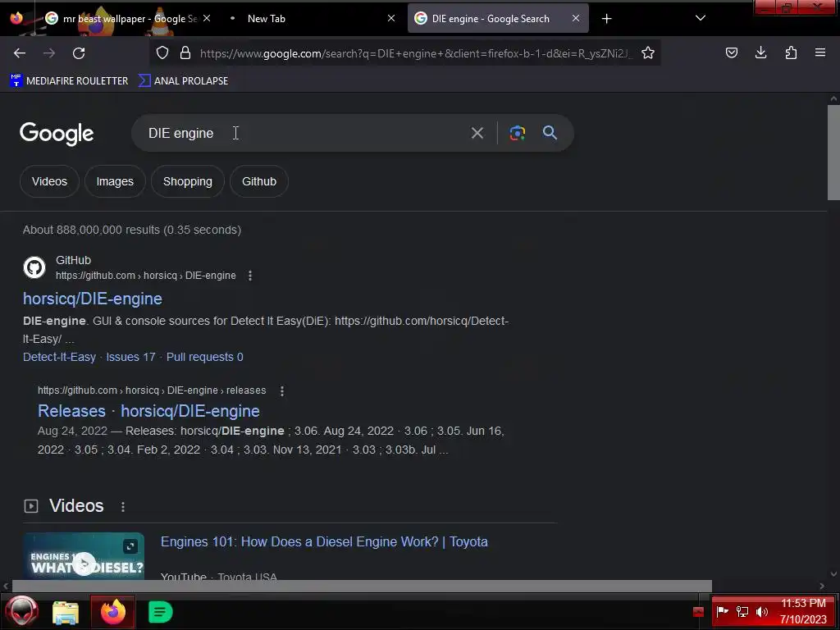The width and height of the screenshot is (840, 630).
Task: Click the About 888,000,000 results text
Action: 132,230
